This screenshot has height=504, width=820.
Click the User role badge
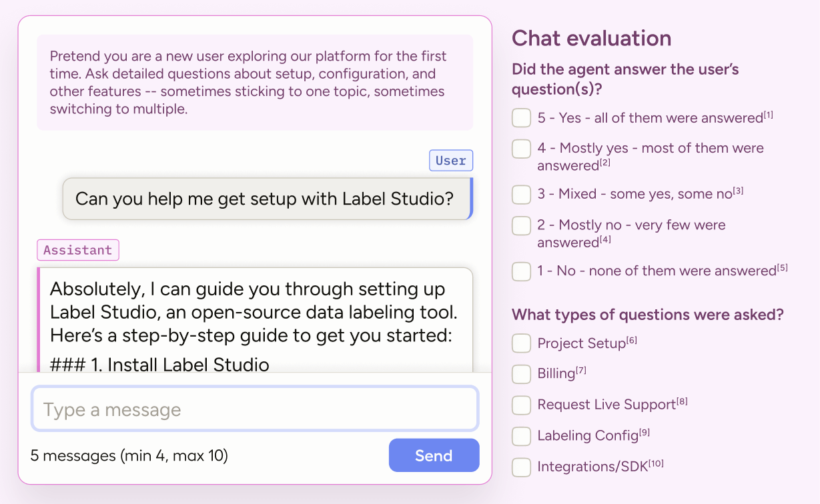coord(450,161)
